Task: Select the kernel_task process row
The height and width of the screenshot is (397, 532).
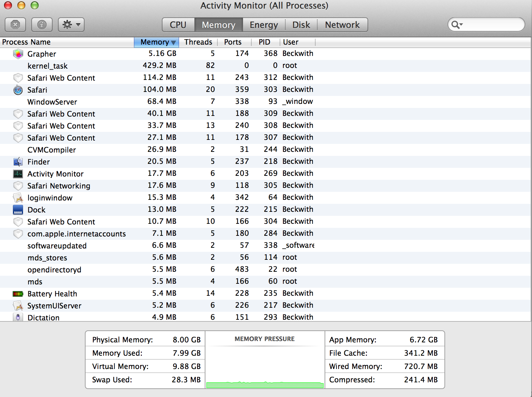Action: click(x=265, y=66)
